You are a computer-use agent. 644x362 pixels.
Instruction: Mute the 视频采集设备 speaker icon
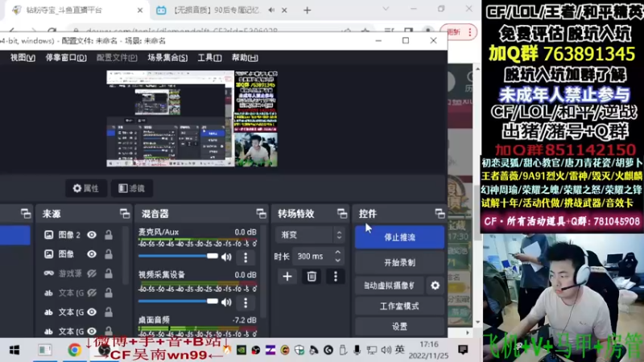pyautogui.click(x=226, y=302)
